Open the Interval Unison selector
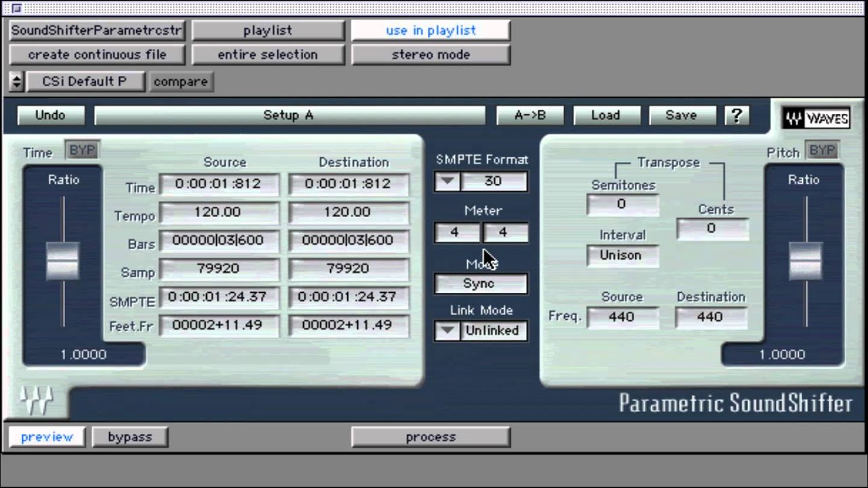 622,256
